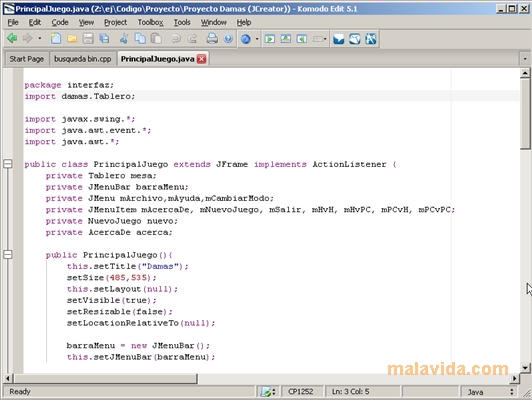Paste from clipboard icon

pyautogui.click(x=156, y=38)
